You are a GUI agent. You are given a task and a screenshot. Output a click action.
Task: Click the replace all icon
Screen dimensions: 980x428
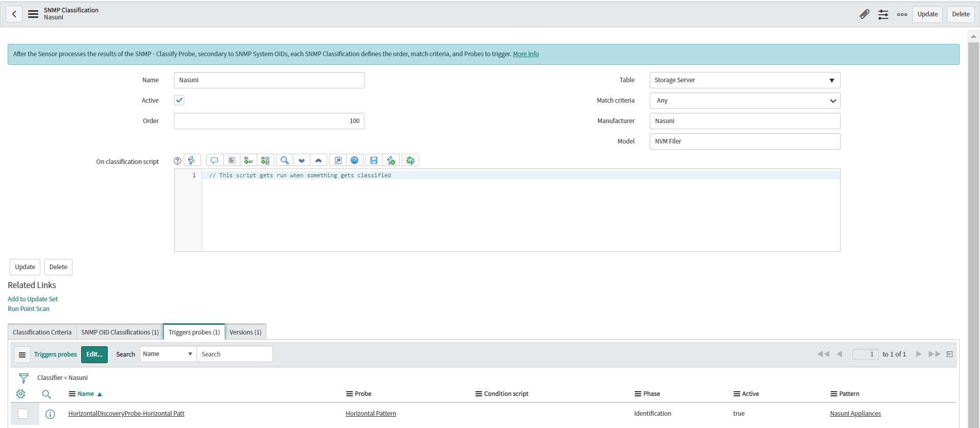pyautogui.click(x=265, y=160)
